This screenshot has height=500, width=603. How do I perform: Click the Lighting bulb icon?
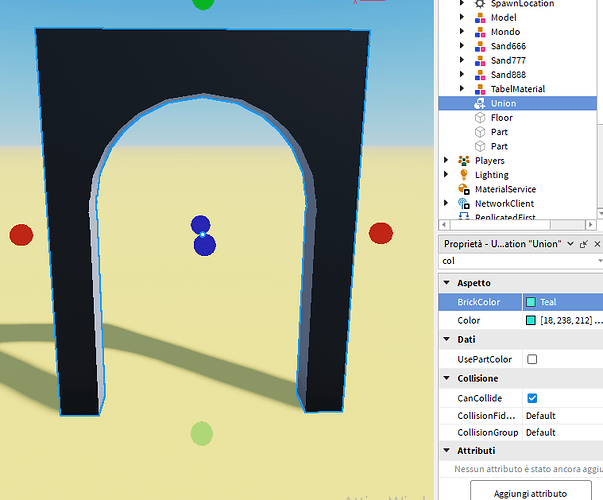(464, 175)
